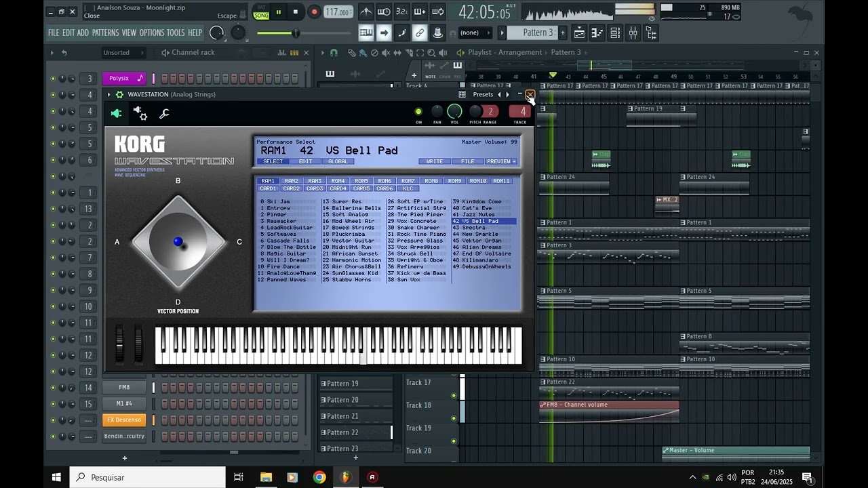Open the Wavestation Presets menu
Image resolution: width=868 pixels, height=488 pixels.
pos(483,94)
